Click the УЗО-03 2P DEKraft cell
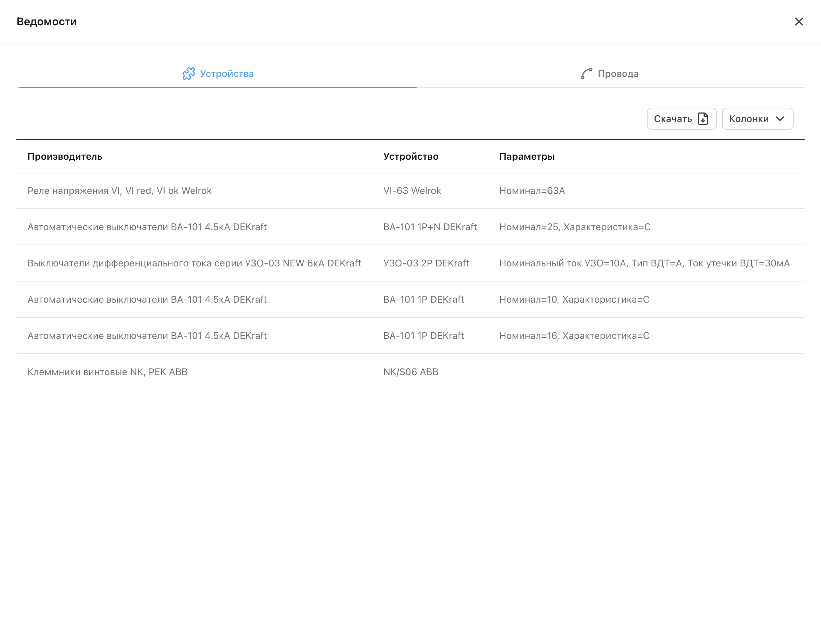The width and height of the screenshot is (821, 644). point(426,263)
